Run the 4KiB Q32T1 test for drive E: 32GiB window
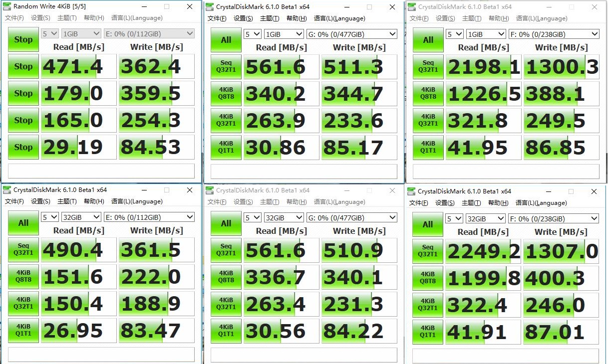The width and height of the screenshot is (608, 364). point(23,303)
